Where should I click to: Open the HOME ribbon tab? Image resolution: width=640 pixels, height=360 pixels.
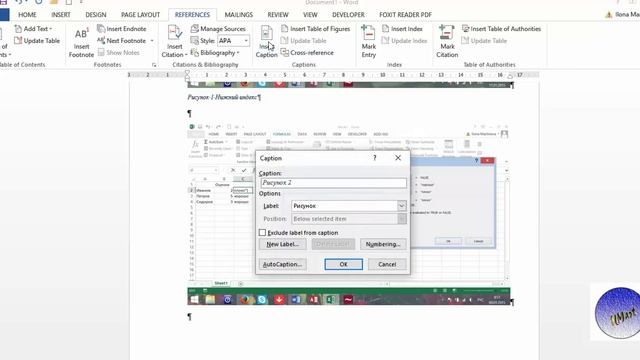(27, 15)
